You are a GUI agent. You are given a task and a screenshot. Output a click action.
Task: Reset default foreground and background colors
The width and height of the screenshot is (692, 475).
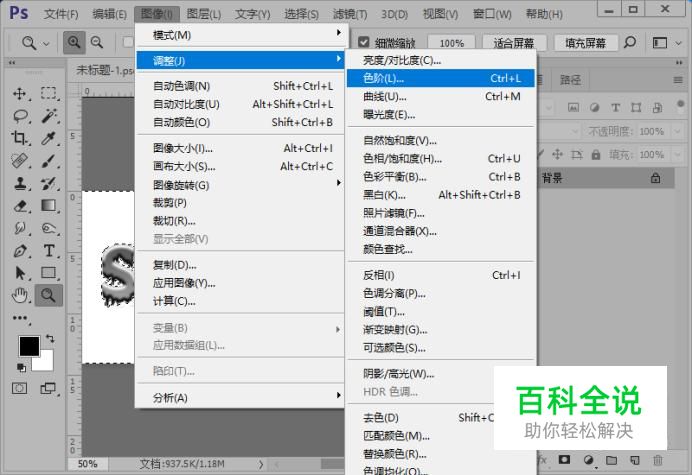pos(21,367)
